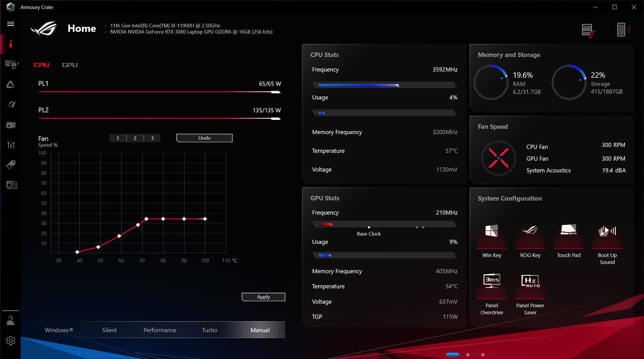The image size is (644, 359).
Task: Select the Windows® operating mode
Action: pyautogui.click(x=59, y=330)
